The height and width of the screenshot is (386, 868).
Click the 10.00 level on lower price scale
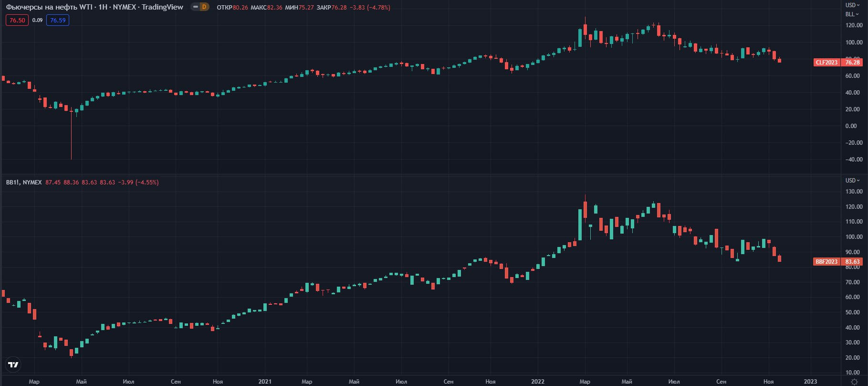point(852,373)
